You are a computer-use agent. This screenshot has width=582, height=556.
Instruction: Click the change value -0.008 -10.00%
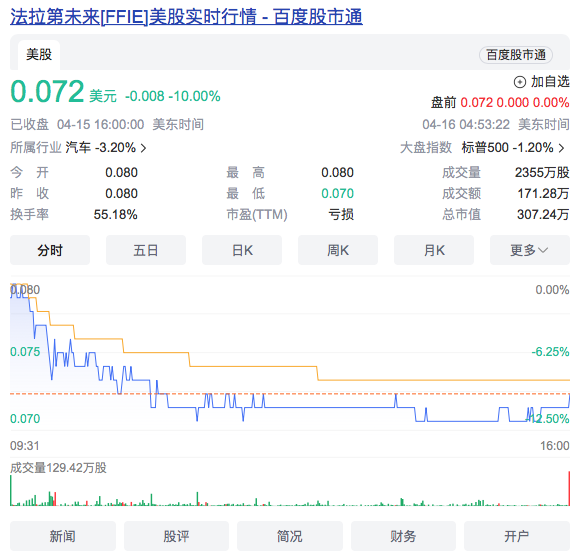(x=173, y=97)
